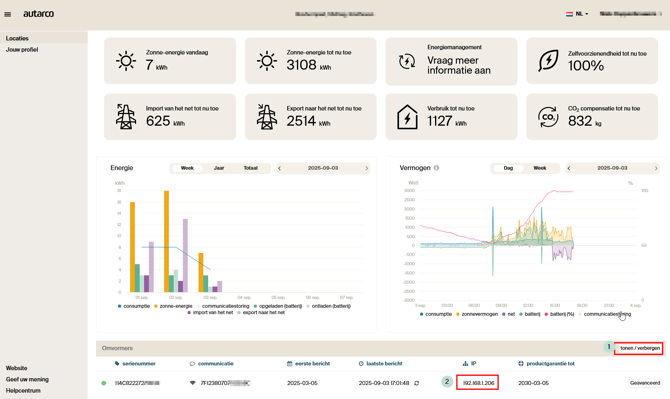
Task: Click the info icon next to Vermogen
Action: [x=436, y=168]
